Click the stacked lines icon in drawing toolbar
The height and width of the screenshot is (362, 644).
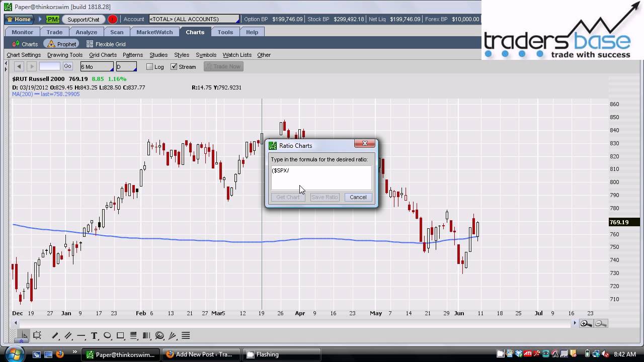tap(186, 335)
